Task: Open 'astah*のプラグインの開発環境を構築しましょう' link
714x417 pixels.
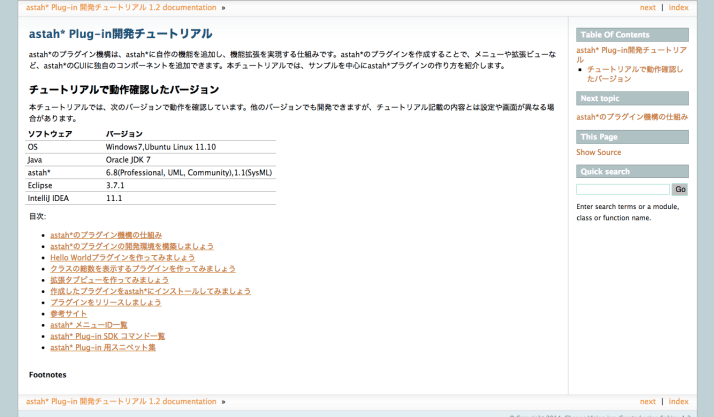Action: coord(132,246)
